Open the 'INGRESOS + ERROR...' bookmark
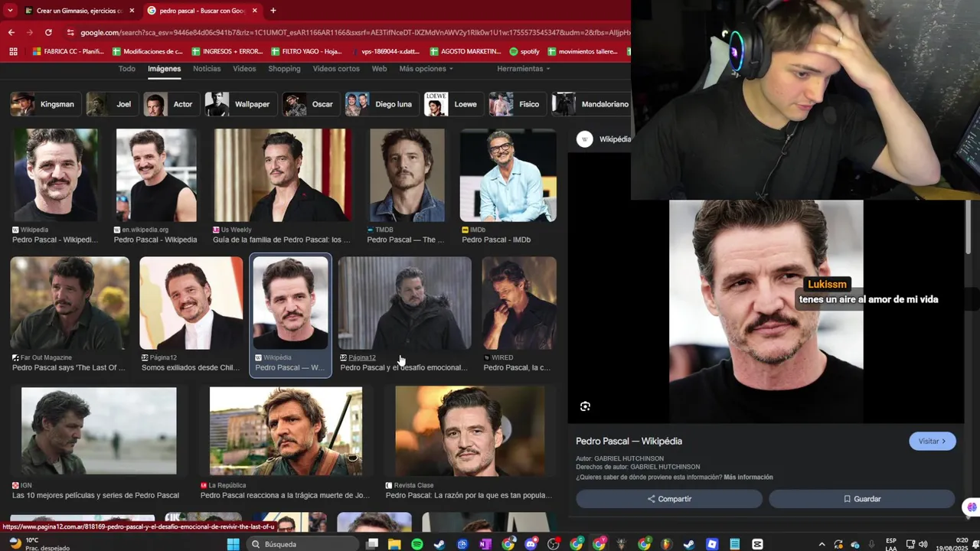 point(227,51)
